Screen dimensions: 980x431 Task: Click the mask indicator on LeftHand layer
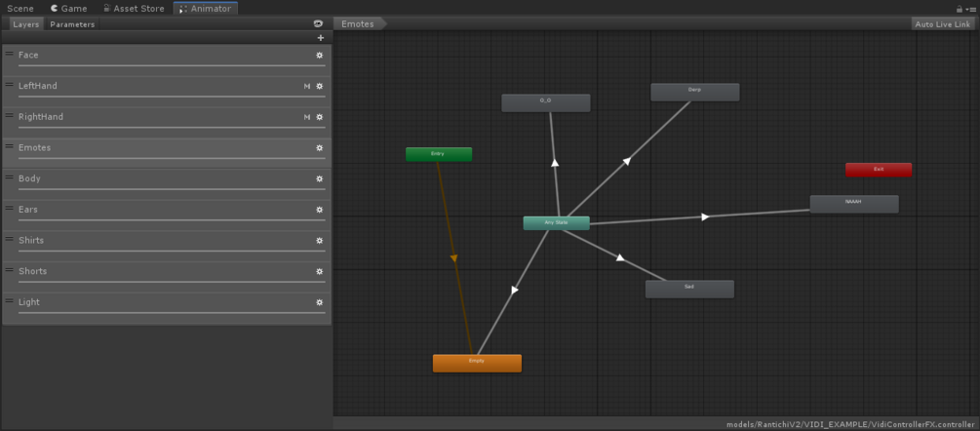pyautogui.click(x=307, y=86)
